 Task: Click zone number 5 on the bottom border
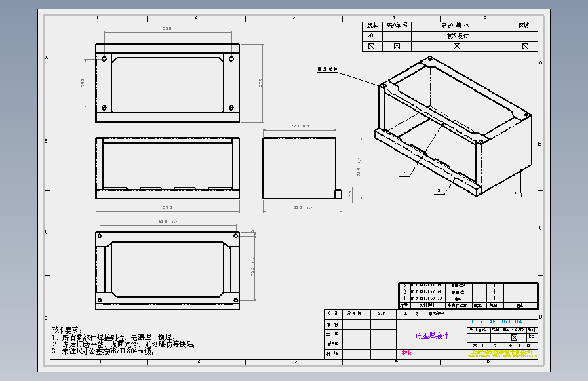[488, 361]
